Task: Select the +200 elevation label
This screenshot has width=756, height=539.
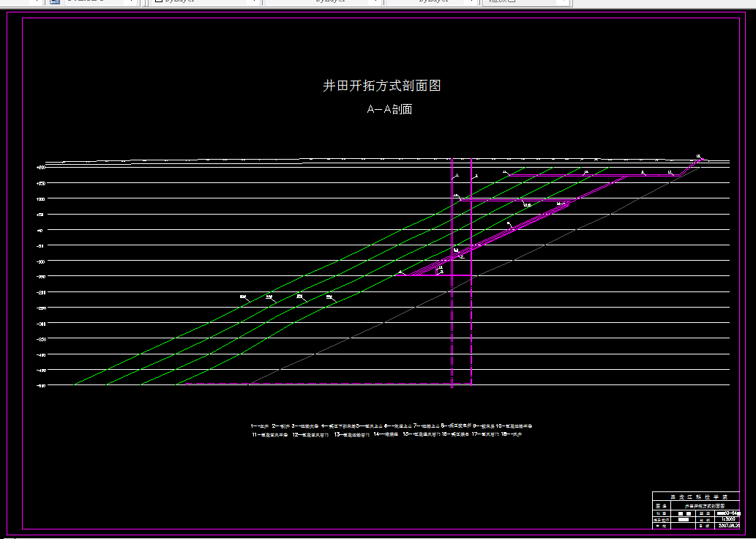Action: [x=41, y=168]
